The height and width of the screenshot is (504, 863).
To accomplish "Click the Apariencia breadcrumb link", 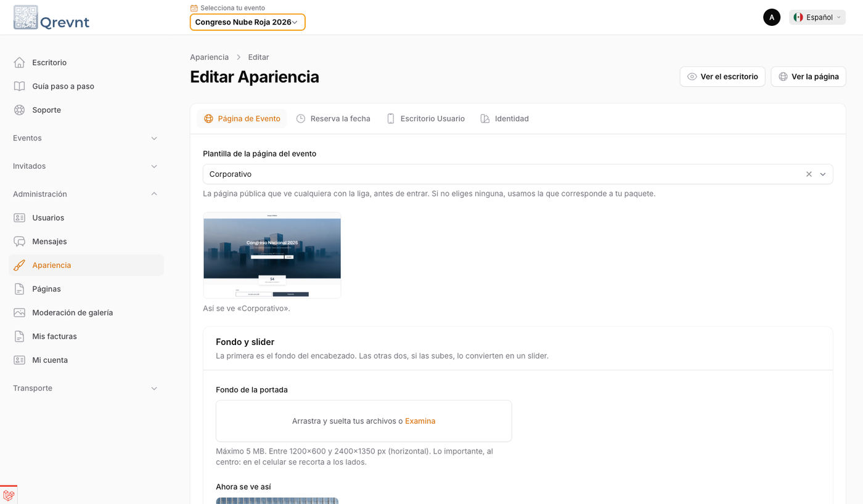I will click(x=209, y=57).
